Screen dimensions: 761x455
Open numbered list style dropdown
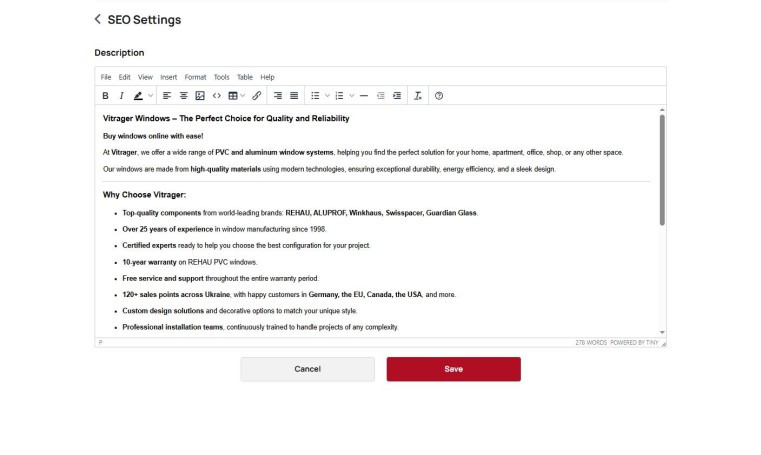coord(352,96)
